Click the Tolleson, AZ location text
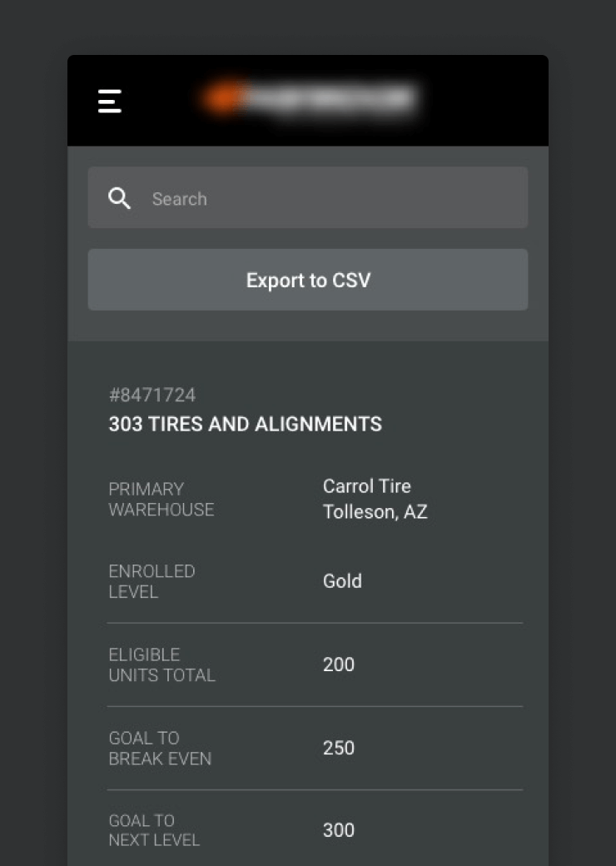 tap(375, 512)
